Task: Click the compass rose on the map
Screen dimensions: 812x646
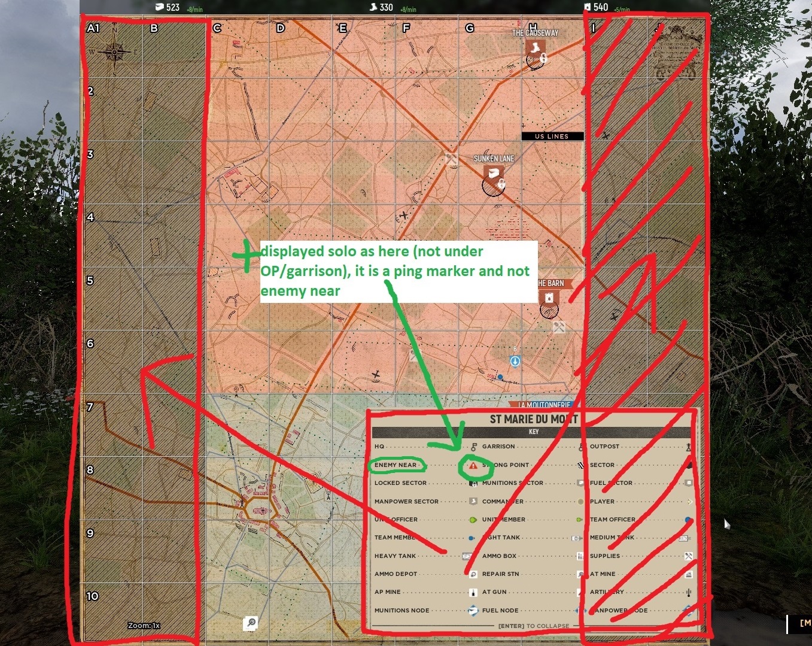Action: click(114, 51)
